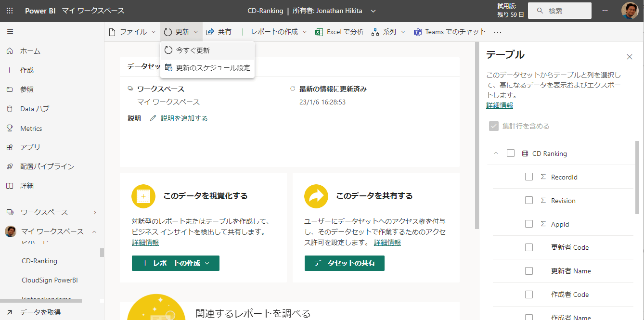Click the 検索 search box
Image resolution: width=644 pixels, height=320 pixels.
pos(560,11)
